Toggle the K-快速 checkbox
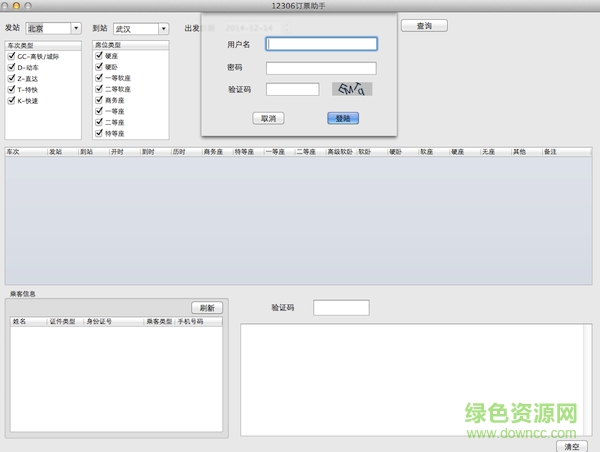 click(11, 101)
